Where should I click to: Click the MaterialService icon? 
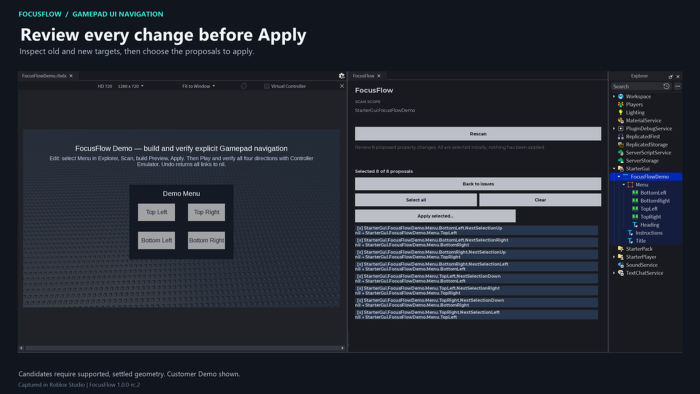click(621, 120)
